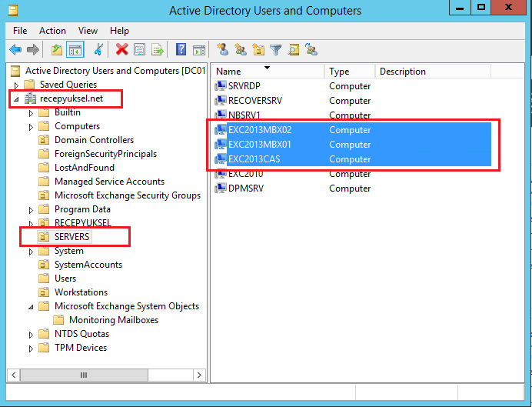Click tree pane scroll left arrow
532x407 pixels.
(14, 375)
